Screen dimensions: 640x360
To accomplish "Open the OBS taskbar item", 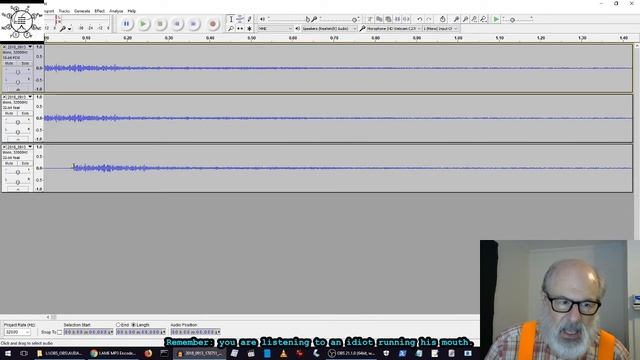I will pyautogui.click(x=351, y=353).
